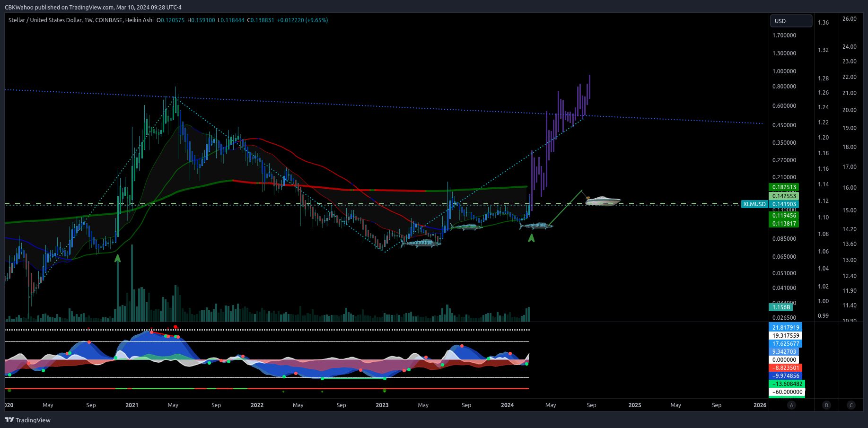Click the 2025 label on time axis
The width and height of the screenshot is (868, 428).
(x=635, y=405)
